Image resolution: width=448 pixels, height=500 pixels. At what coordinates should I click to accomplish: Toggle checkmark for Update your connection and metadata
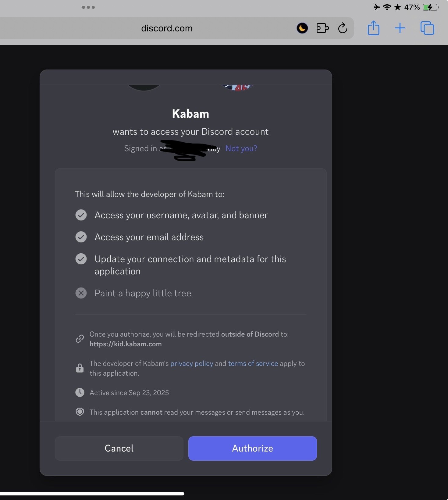click(81, 259)
